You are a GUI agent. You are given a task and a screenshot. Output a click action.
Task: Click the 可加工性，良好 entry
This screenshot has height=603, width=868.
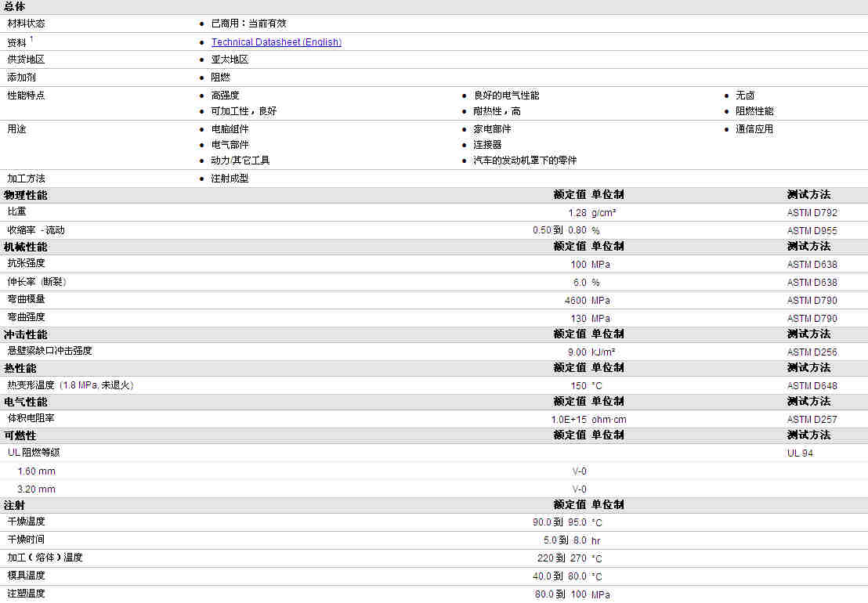[x=244, y=111]
